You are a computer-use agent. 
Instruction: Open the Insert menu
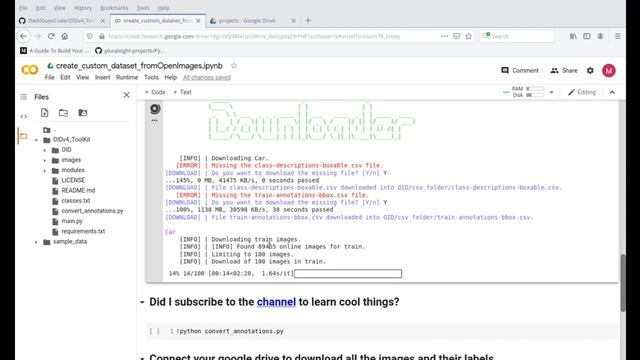click(102, 77)
